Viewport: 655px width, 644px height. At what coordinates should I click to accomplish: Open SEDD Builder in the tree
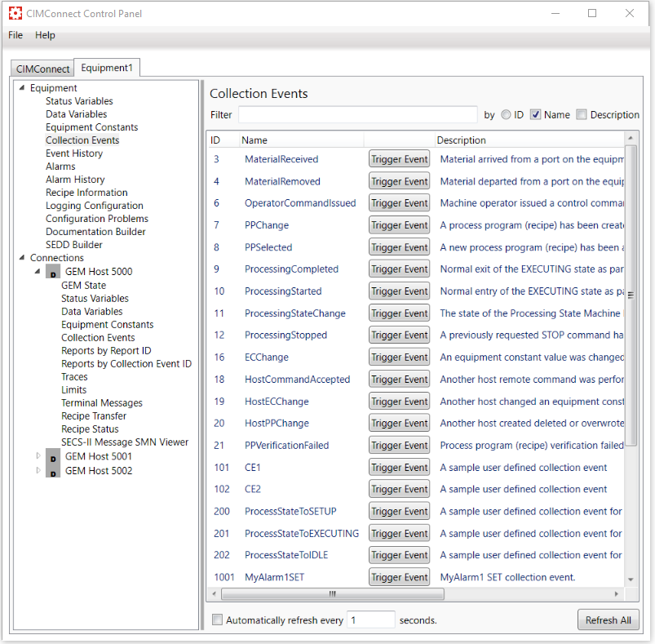click(x=73, y=245)
